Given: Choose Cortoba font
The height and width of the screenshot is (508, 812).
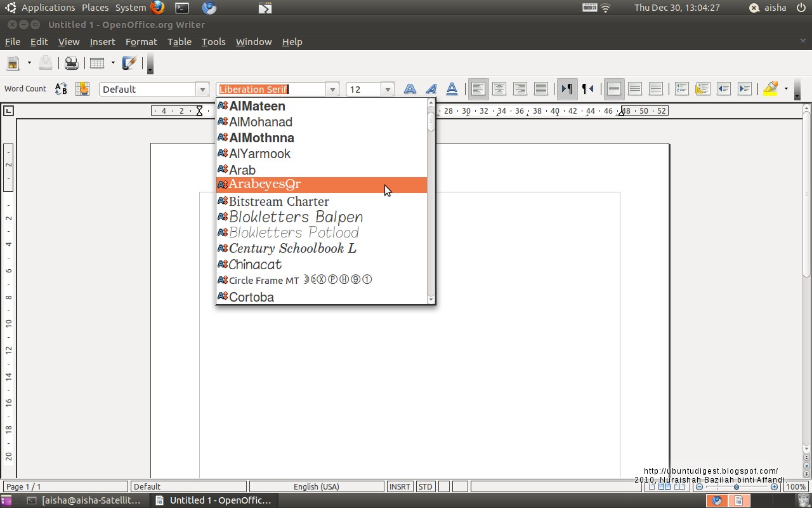Looking at the screenshot, I should tap(322, 297).
